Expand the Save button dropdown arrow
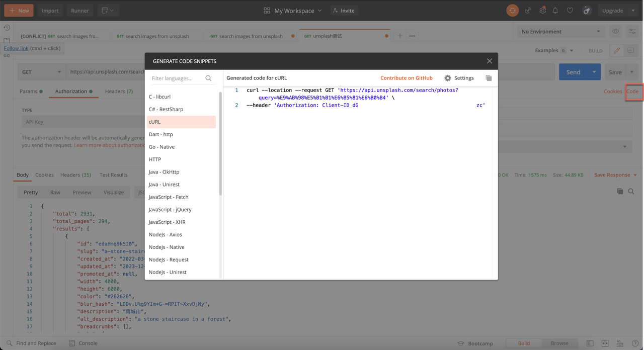The height and width of the screenshot is (350, 644). coord(632,72)
